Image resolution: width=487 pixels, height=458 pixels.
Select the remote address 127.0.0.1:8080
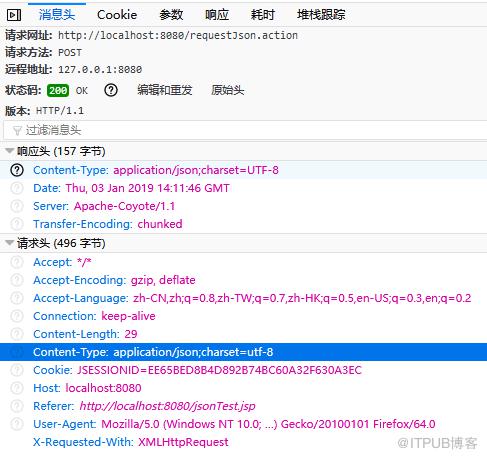(x=100, y=70)
